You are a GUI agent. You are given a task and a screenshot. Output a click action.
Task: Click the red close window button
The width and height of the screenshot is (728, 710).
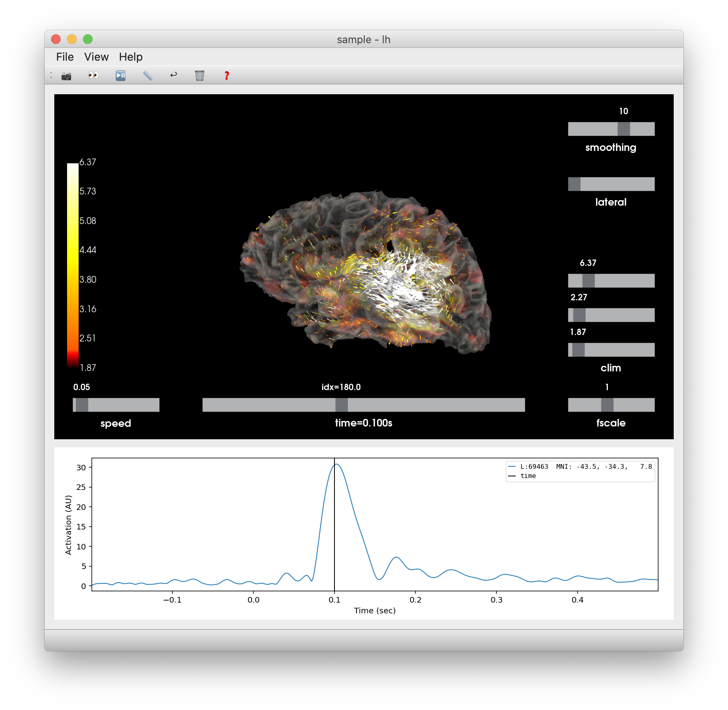coord(56,39)
